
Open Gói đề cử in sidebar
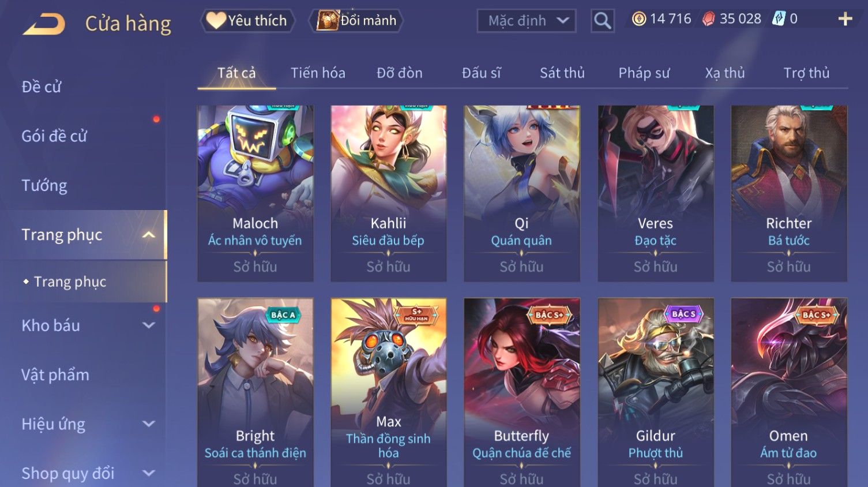coord(54,136)
